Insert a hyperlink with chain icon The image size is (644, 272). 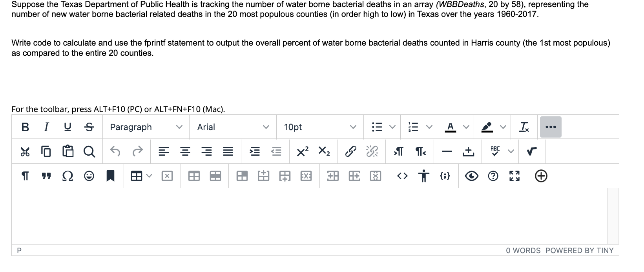point(350,151)
